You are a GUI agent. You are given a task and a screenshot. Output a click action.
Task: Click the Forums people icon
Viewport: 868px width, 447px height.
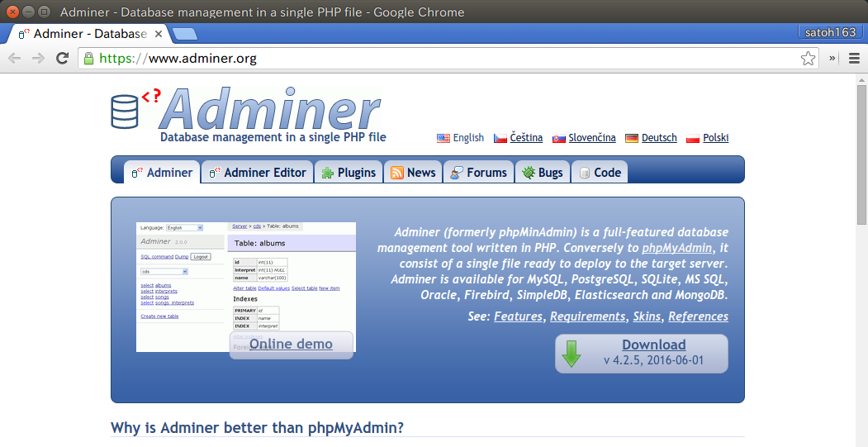tap(457, 173)
